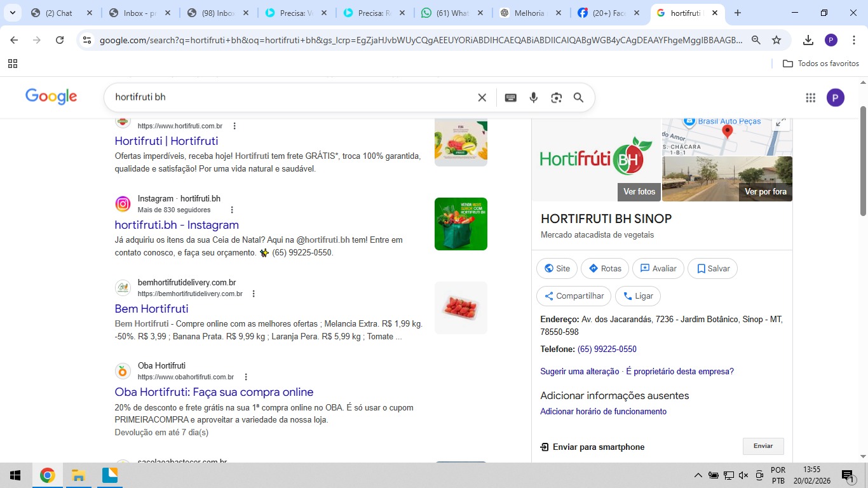Open the Google apps grid
Screen dimensions: 868x488
(x=810, y=97)
